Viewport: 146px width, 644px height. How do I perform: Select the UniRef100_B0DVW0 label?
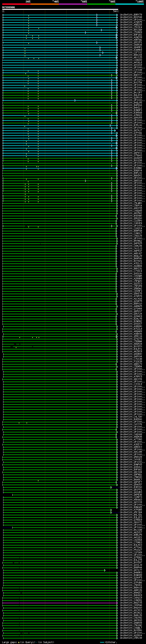(x=131, y=216)
